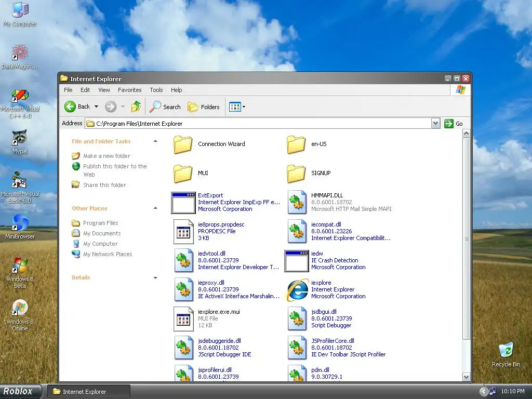Click the grayed Forward arrow button
532x399 pixels.
point(111,107)
